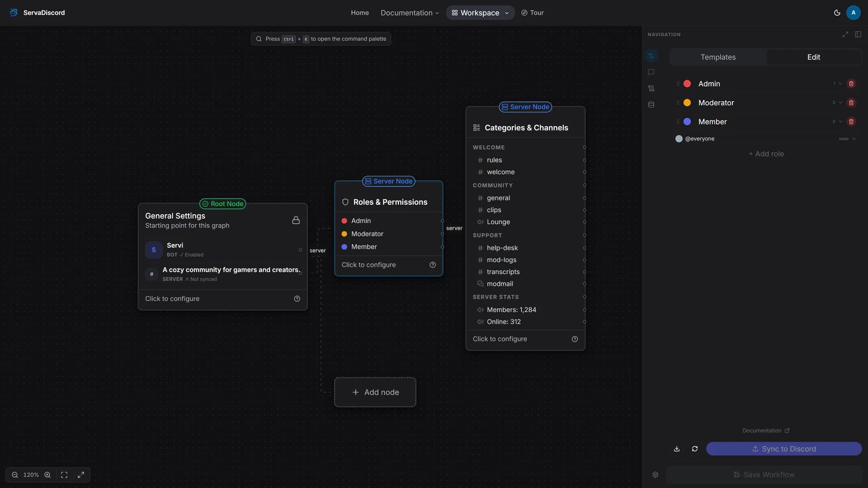The height and width of the screenshot is (488, 868).
Task: Expand the Member role chevron
Action: click(840, 122)
